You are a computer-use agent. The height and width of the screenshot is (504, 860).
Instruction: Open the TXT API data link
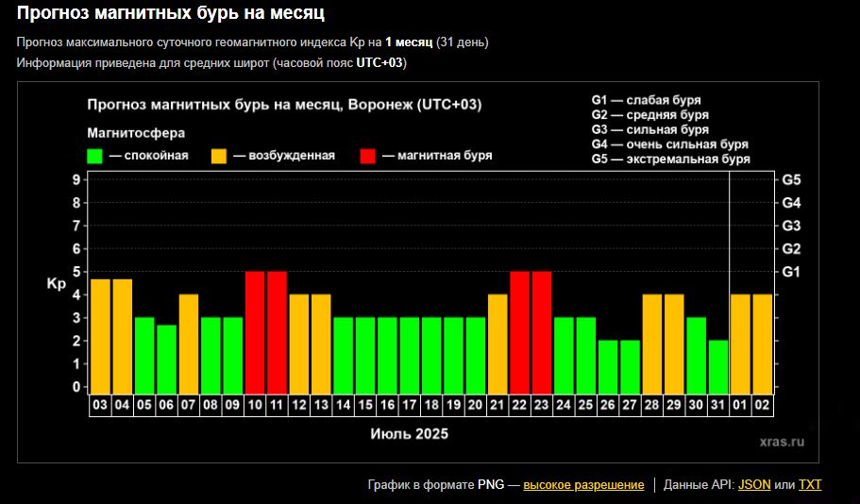(810, 484)
